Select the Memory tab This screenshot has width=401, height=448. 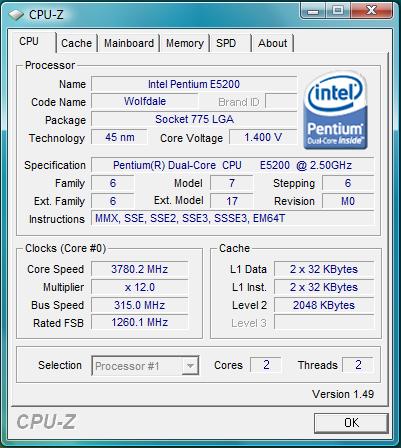[185, 43]
